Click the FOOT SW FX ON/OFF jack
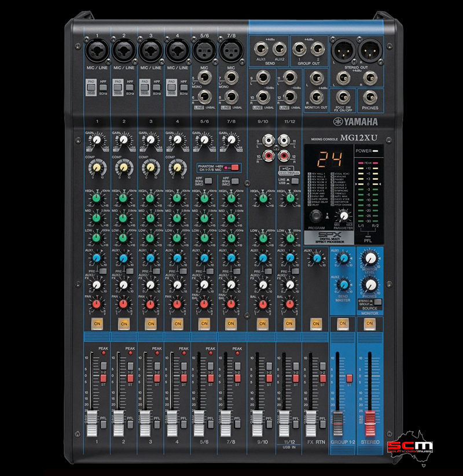 (343, 98)
